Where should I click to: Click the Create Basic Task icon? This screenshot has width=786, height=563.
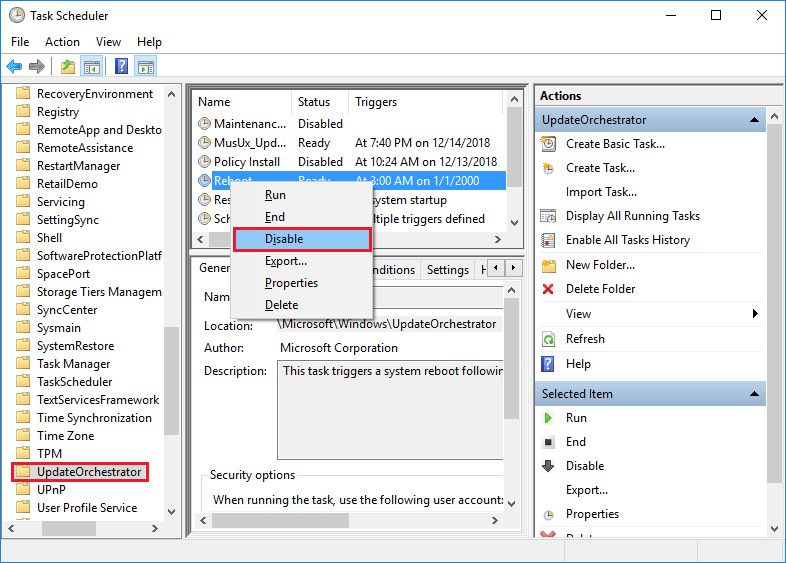(548, 144)
